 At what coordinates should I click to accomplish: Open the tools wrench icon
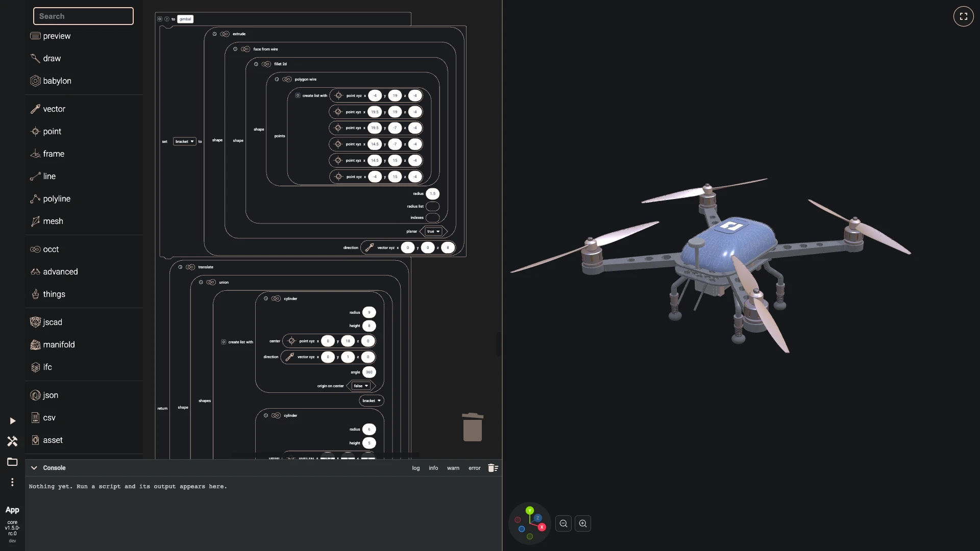point(12,441)
